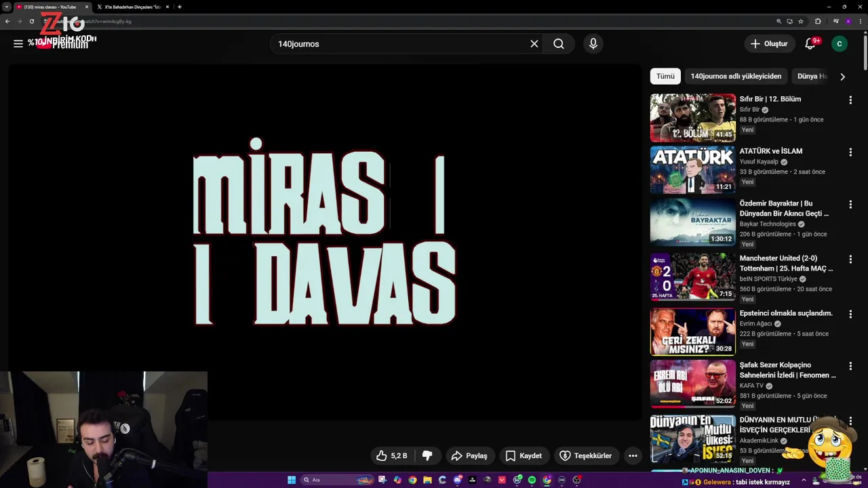Click the magnifier search button
This screenshot has width=868, height=488.
[558, 43]
